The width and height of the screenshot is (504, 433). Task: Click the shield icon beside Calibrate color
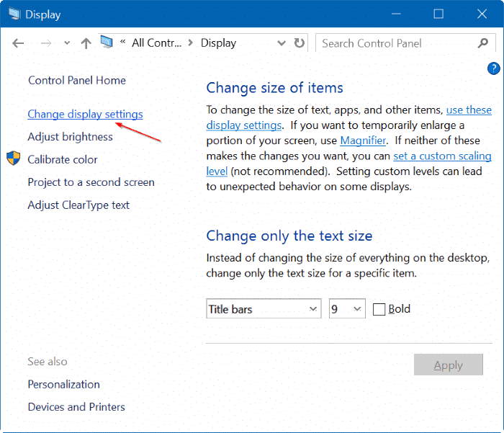pos(14,159)
